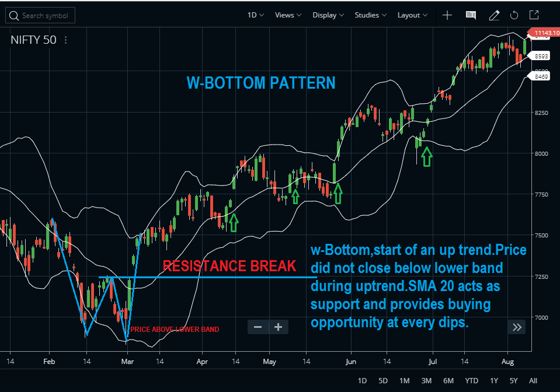
Task: Select the 5Y range
Action: point(513,380)
